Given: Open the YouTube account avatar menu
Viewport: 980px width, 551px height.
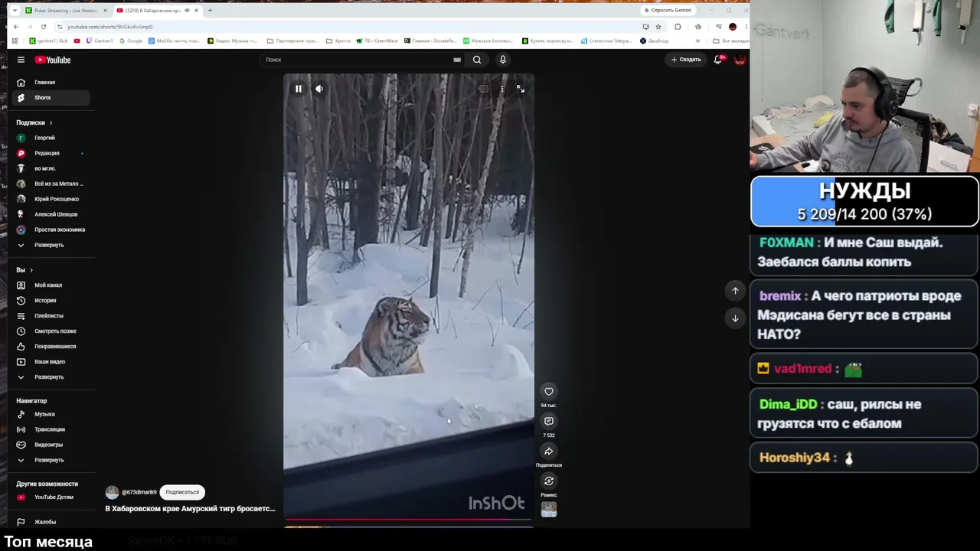Looking at the screenshot, I should tap(740, 60).
